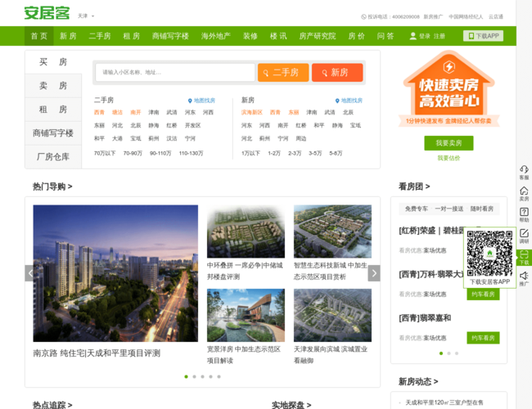The width and height of the screenshot is (532, 409).
Task: Open map search under 二手房 section
Action: (x=201, y=101)
